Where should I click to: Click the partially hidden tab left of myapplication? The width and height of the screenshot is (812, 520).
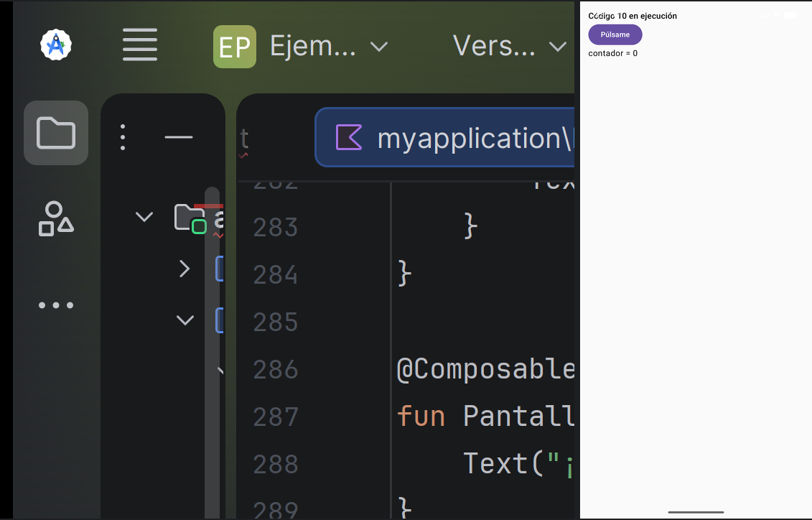(244, 139)
